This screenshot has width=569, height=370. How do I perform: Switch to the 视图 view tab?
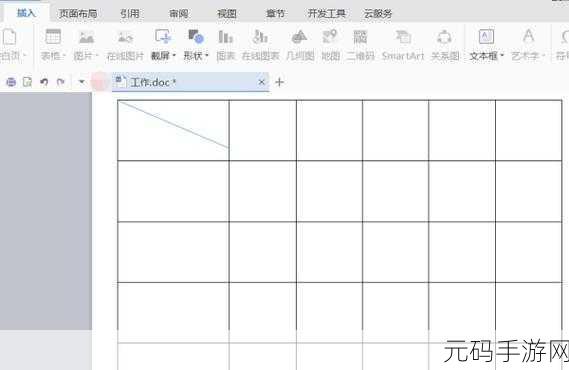pyautogui.click(x=227, y=14)
